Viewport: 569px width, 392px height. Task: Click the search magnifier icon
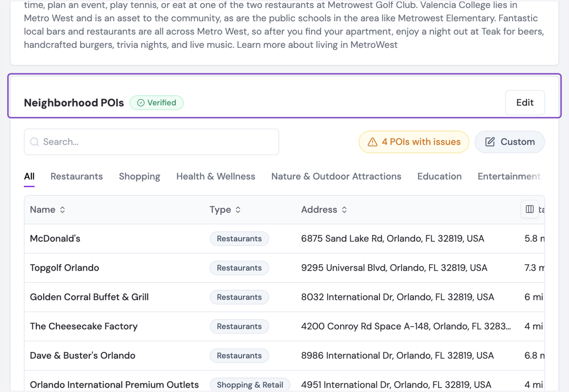point(35,142)
